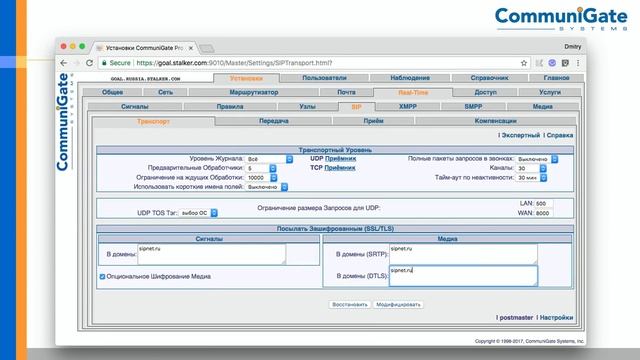Open the SIP sub-tab

(356, 107)
